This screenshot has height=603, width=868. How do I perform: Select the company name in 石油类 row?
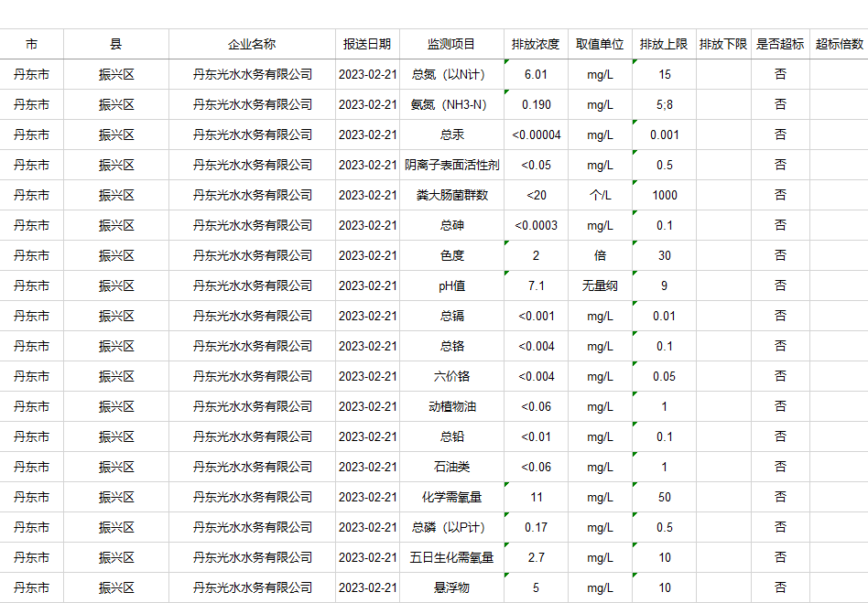tap(252, 467)
